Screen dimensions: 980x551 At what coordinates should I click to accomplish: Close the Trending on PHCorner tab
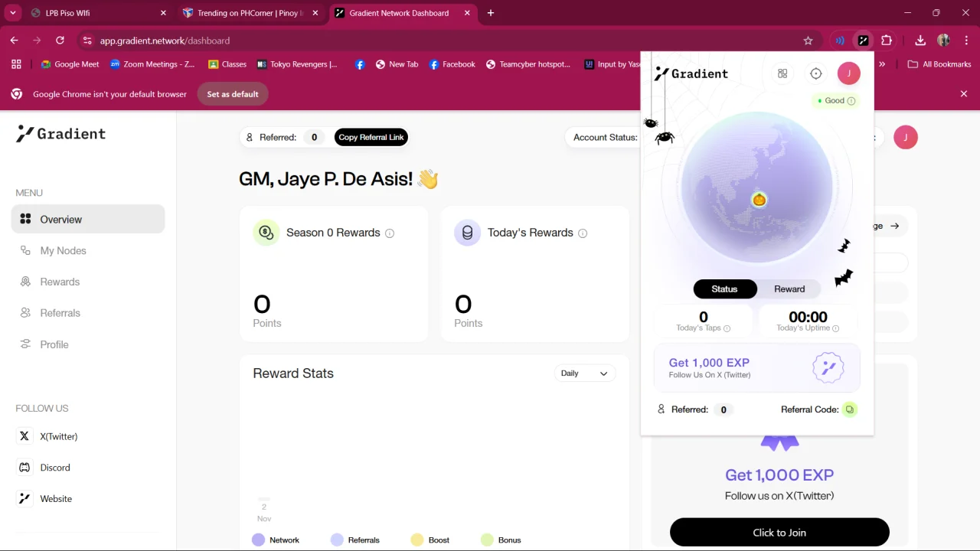(x=315, y=13)
